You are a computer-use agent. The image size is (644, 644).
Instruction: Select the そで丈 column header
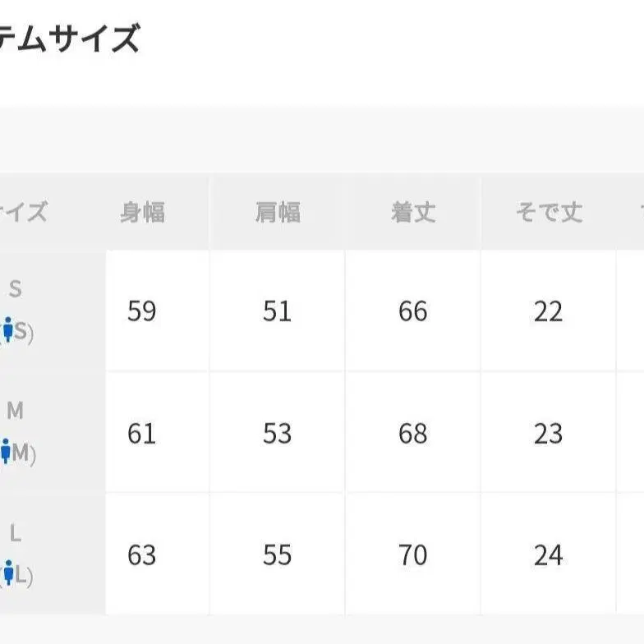549,212
